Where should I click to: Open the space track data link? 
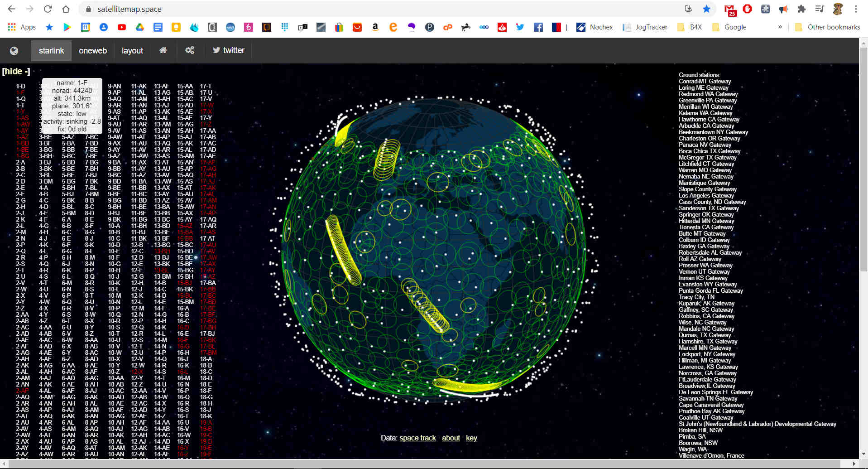pos(417,438)
